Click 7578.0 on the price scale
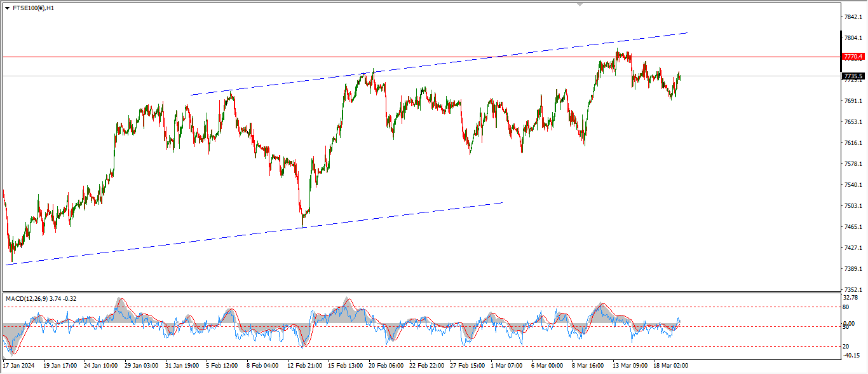Viewport: 868px width, 374px height. [x=852, y=164]
